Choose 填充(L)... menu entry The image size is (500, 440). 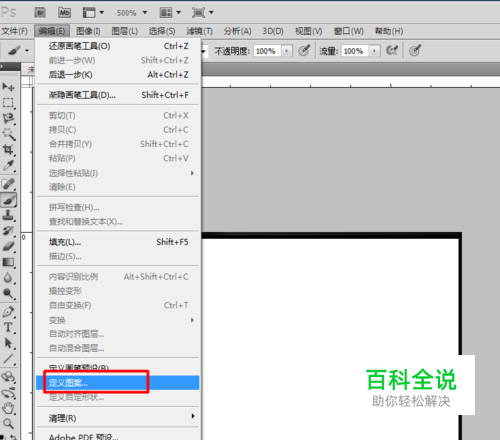click(x=118, y=242)
